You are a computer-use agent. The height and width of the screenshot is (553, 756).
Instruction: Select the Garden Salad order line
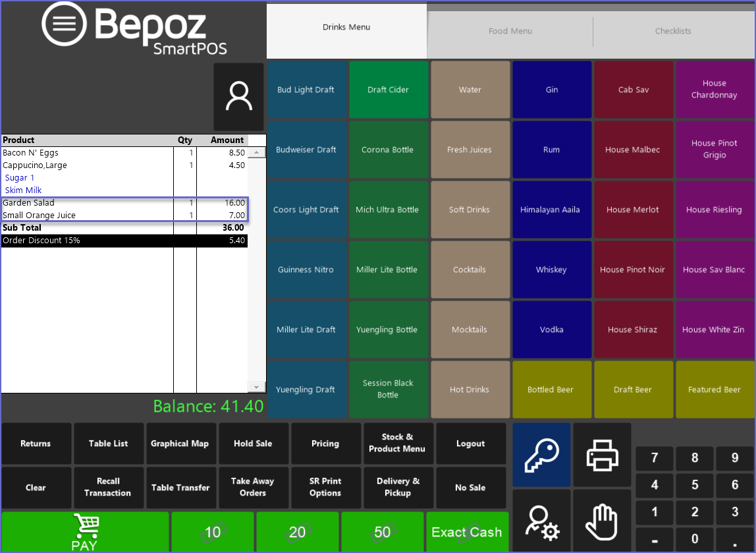coord(86,203)
